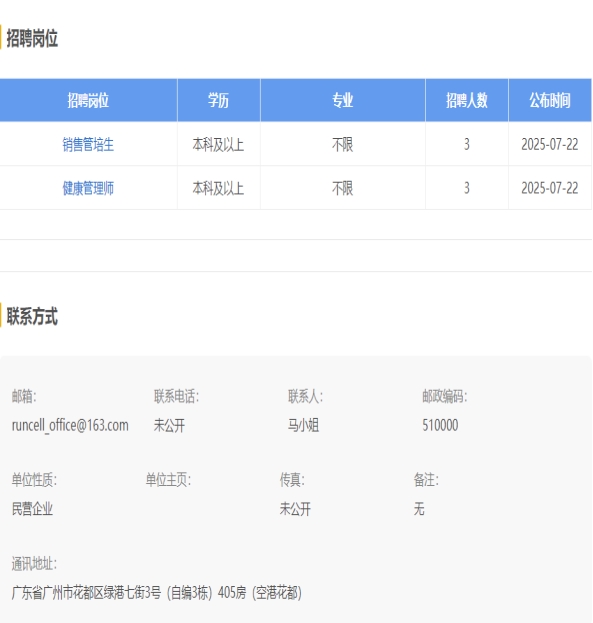593x623 pixels.
Task: Click the 联系电话 label
Action: click(176, 396)
